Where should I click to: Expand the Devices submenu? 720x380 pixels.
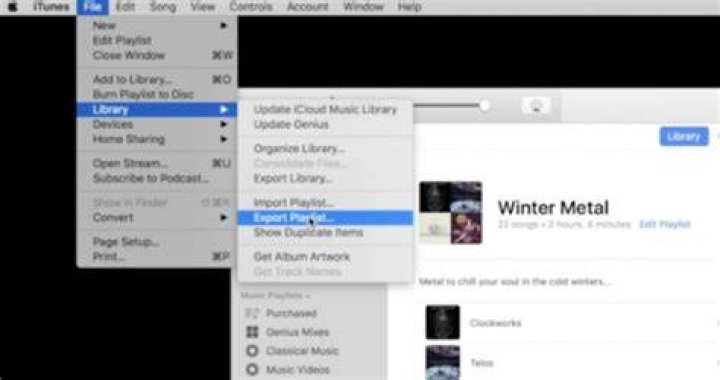(157, 124)
